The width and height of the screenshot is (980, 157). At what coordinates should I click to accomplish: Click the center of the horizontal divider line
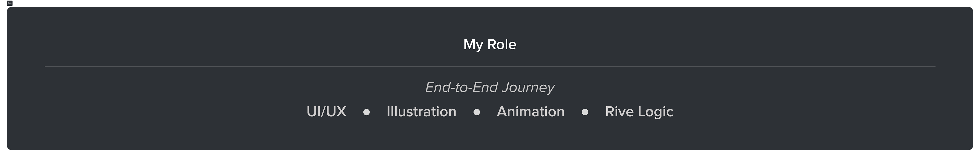[x=490, y=66]
